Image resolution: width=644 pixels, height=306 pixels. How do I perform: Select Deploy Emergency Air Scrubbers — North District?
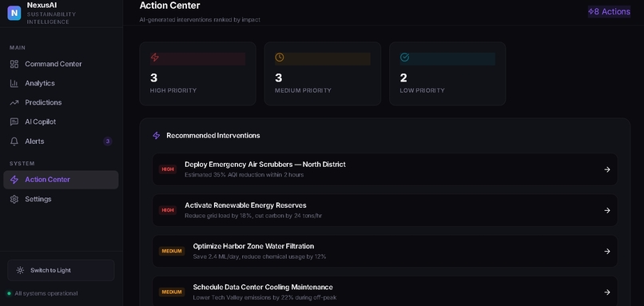pyautogui.click(x=385, y=169)
